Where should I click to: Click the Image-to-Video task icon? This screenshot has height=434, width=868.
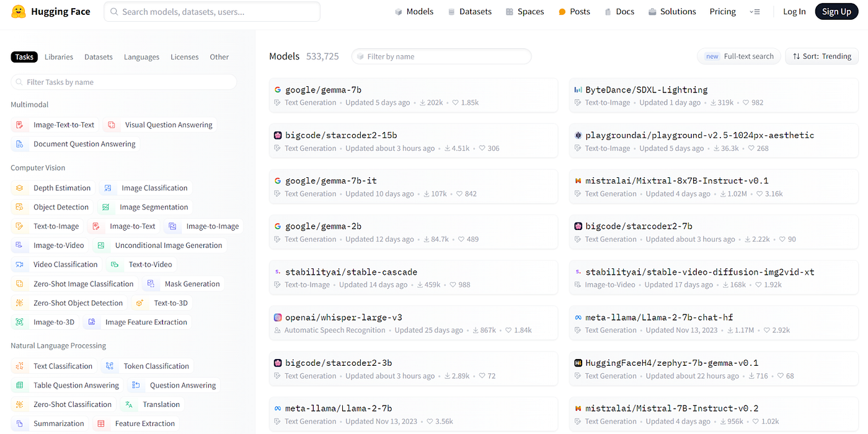(20, 246)
